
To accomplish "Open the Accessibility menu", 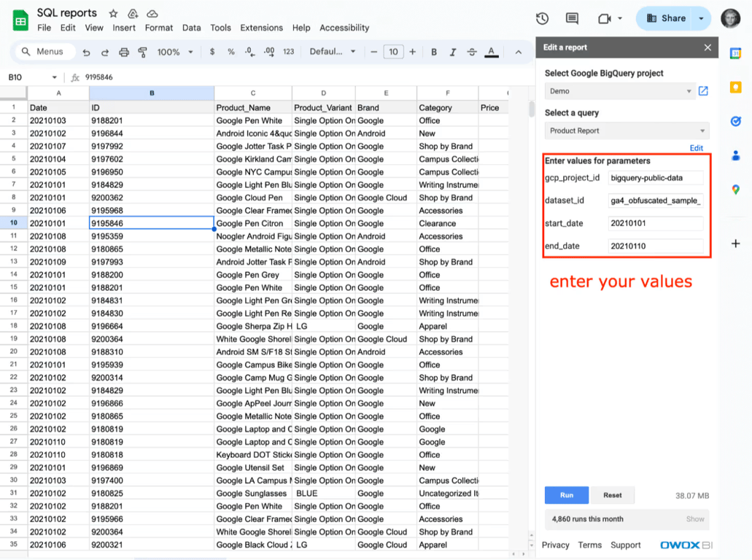I will pos(344,28).
